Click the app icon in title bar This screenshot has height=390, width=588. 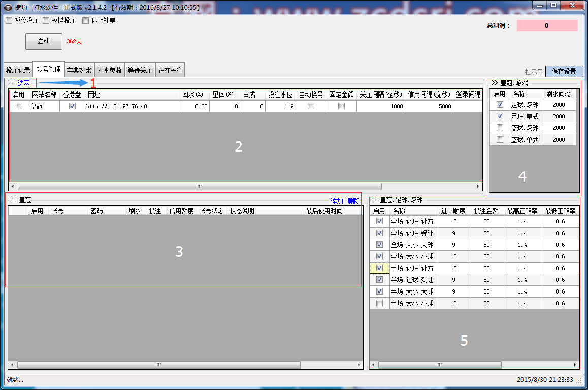pyautogui.click(x=7, y=7)
